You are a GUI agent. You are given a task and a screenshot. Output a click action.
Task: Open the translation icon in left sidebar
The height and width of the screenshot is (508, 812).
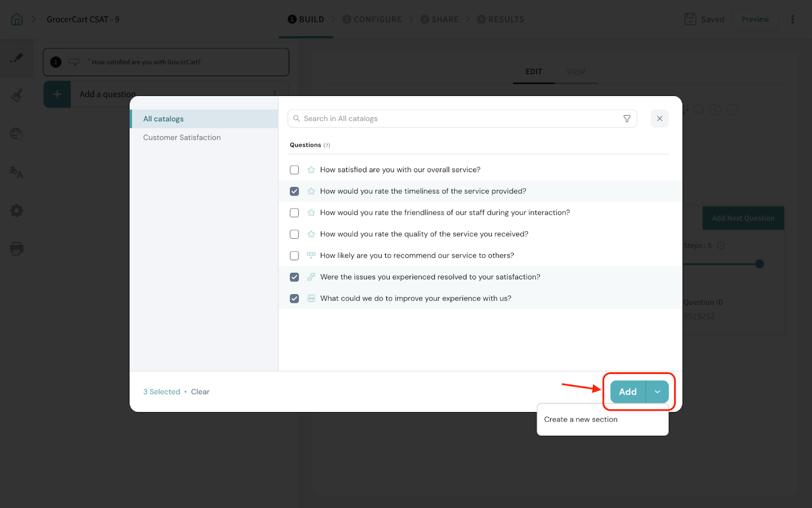16,173
